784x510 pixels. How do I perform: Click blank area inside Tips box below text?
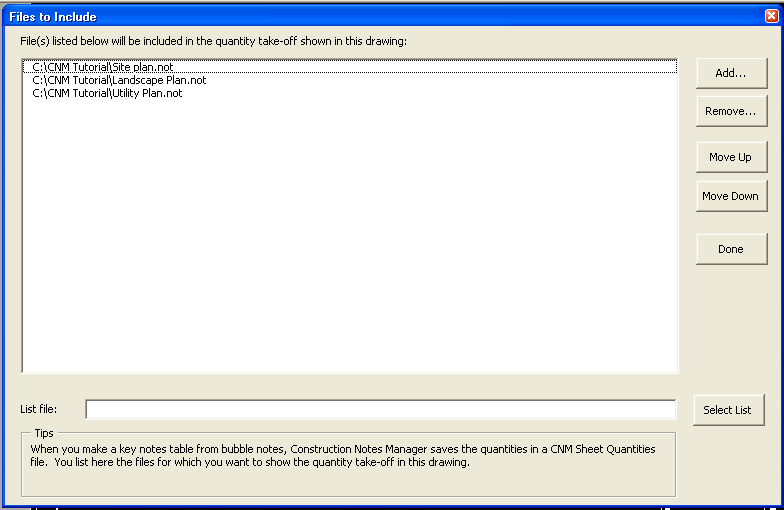click(x=350, y=483)
